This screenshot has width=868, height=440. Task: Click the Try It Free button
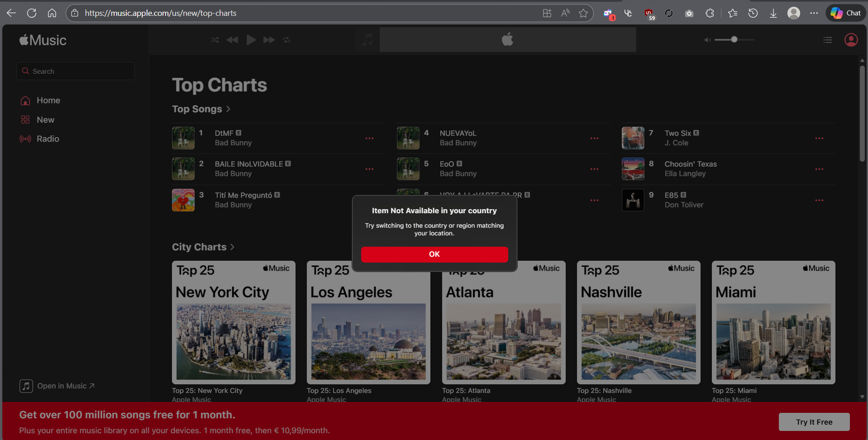click(814, 422)
